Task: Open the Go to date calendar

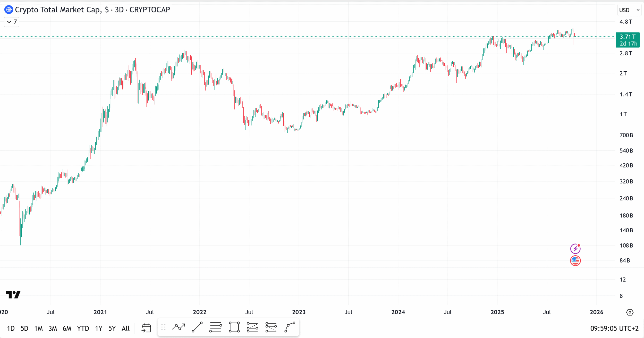Action: click(146, 328)
